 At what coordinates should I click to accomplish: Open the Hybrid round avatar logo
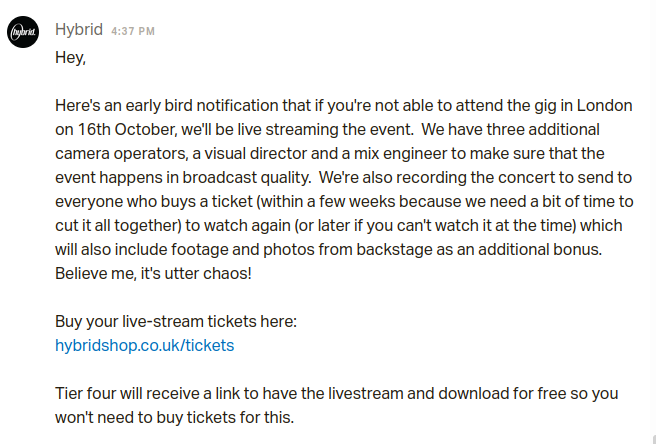(x=23, y=32)
